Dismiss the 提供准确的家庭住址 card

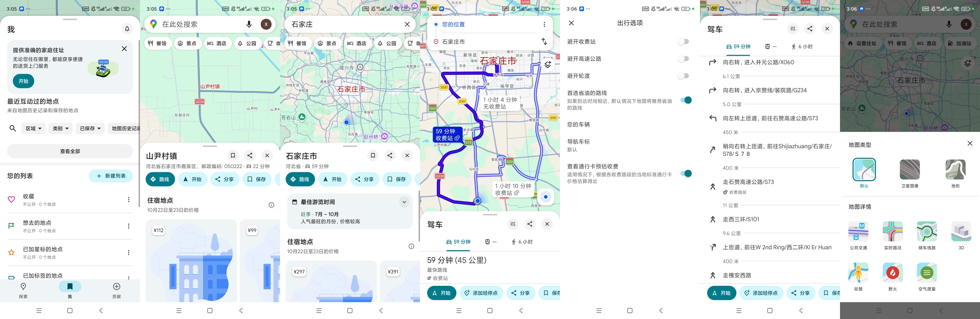pos(124,49)
